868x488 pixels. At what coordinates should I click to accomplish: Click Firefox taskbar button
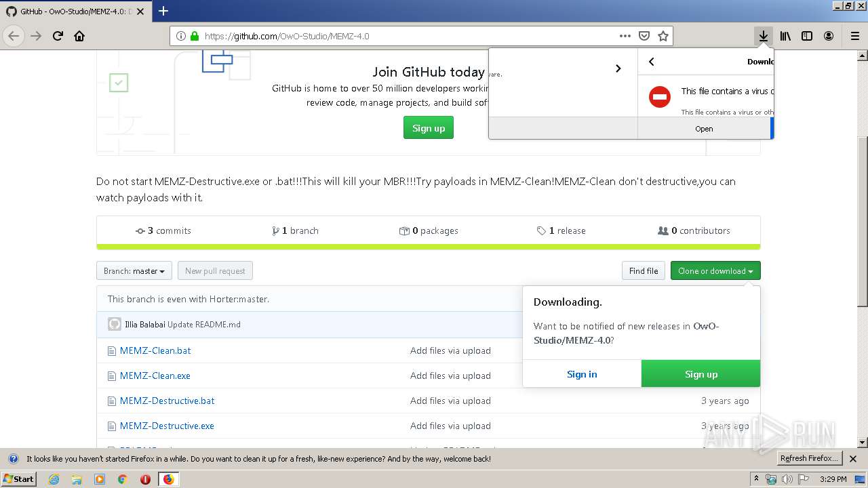[x=168, y=479]
